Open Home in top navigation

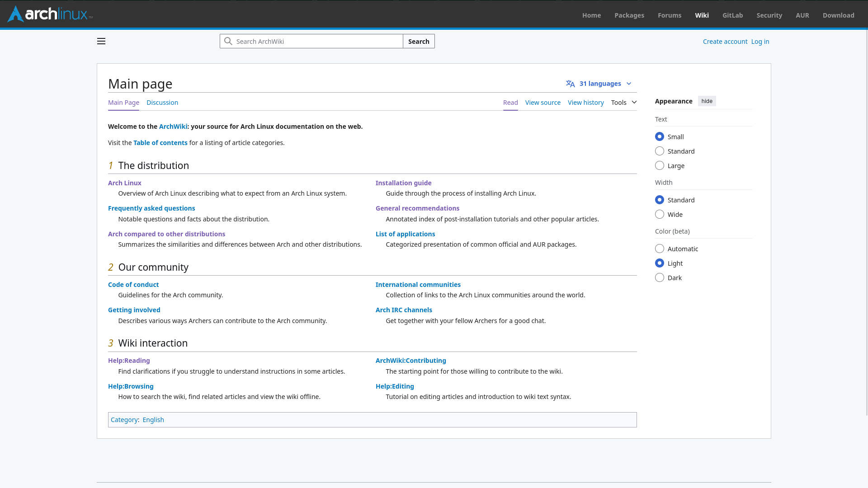pyautogui.click(x=591, y=15)
